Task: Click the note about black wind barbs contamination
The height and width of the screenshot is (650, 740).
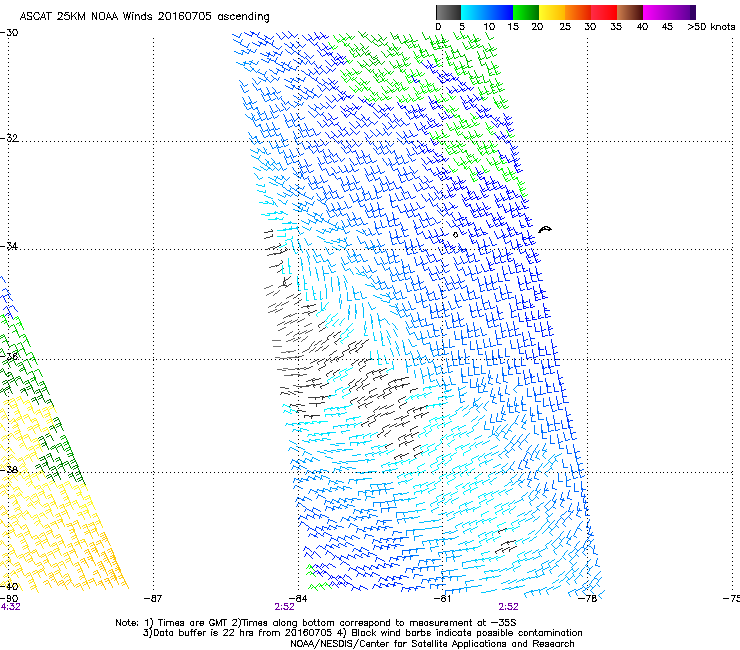Action: [x=461, y=633]
